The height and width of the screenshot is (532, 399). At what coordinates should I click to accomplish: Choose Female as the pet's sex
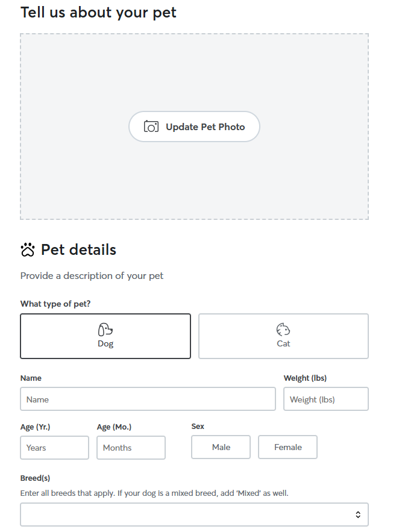[x=287, y=447]
